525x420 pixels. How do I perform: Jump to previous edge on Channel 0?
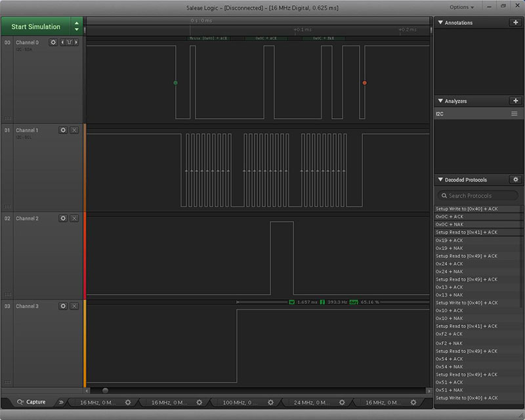(x=62, y=43)
